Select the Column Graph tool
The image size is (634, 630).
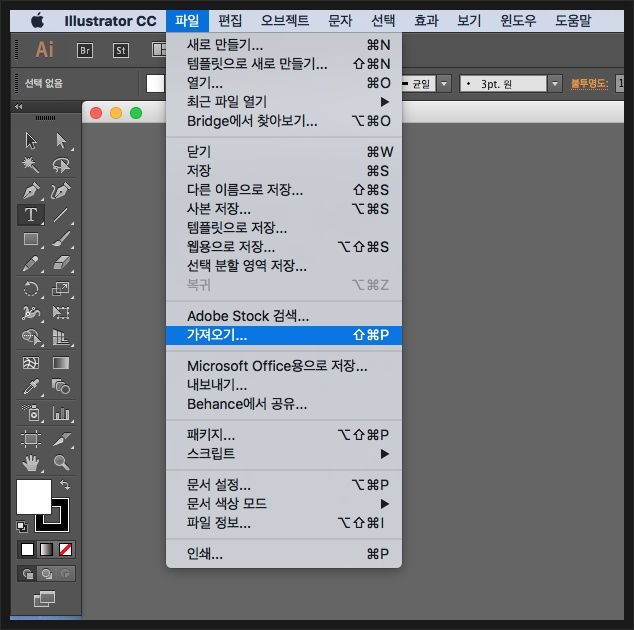[x=61, y=413]
